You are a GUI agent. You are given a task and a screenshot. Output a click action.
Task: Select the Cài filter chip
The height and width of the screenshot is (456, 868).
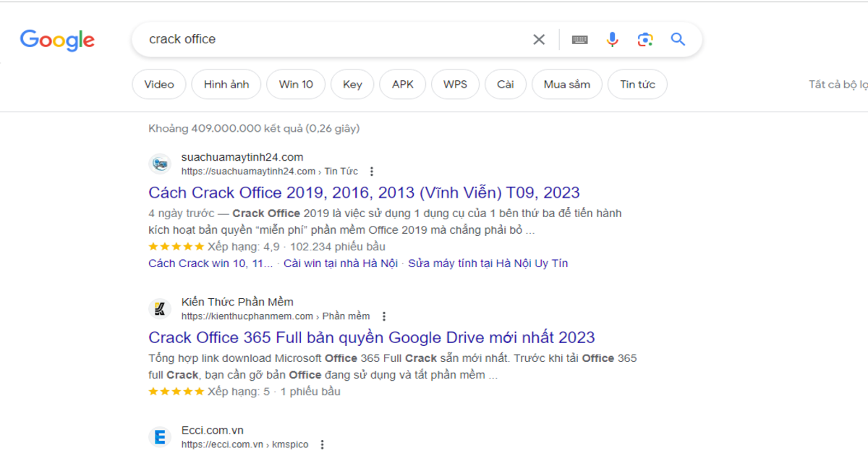506,85
